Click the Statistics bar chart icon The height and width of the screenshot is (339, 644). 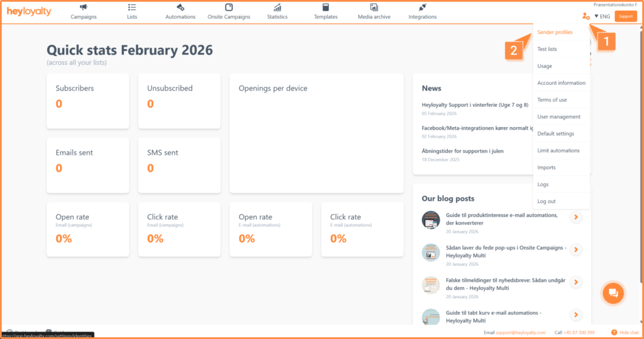coord(277,8)
